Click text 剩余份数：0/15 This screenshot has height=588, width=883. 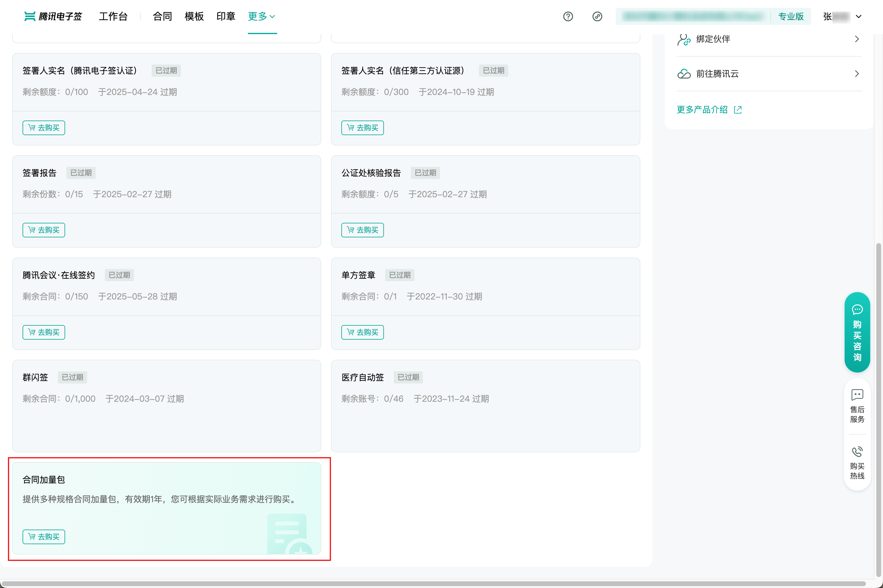pyautogui.click(x=53, y=194)
